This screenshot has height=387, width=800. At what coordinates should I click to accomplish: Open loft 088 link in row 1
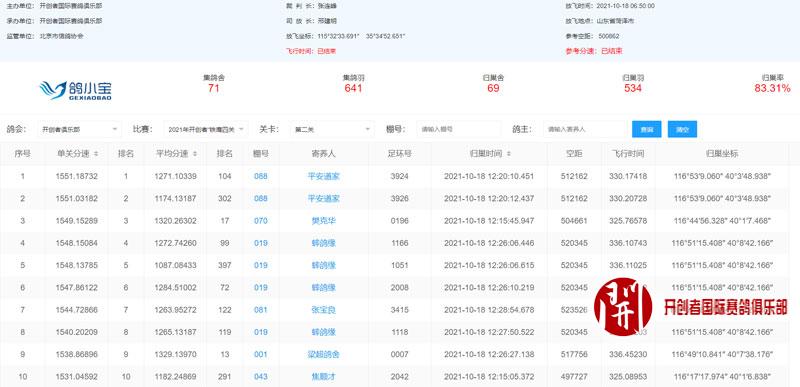coord(261,176)
